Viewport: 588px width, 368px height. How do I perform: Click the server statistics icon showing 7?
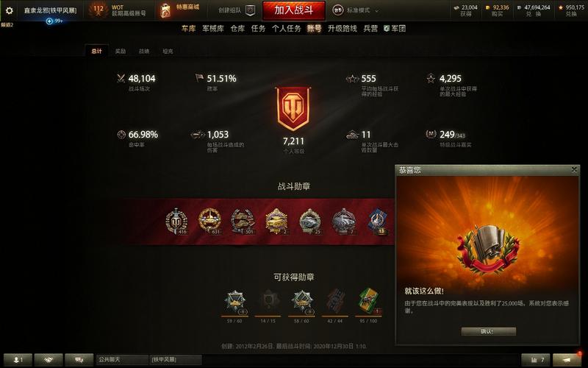point(536,360)
